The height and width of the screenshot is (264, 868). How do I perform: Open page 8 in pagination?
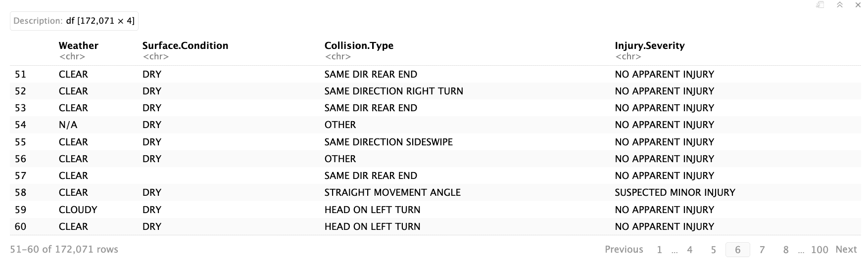click(786, 250)
